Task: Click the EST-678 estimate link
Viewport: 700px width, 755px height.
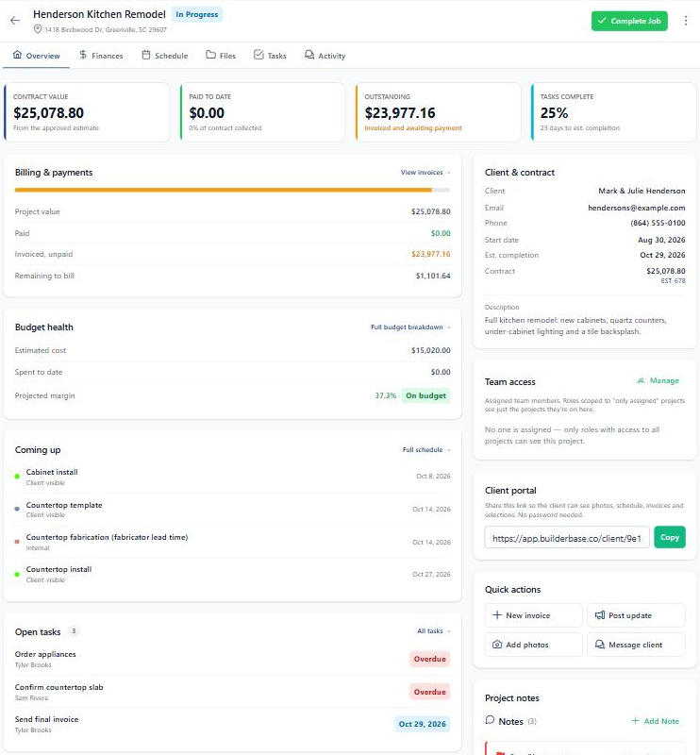Action: tap(673, 280)
